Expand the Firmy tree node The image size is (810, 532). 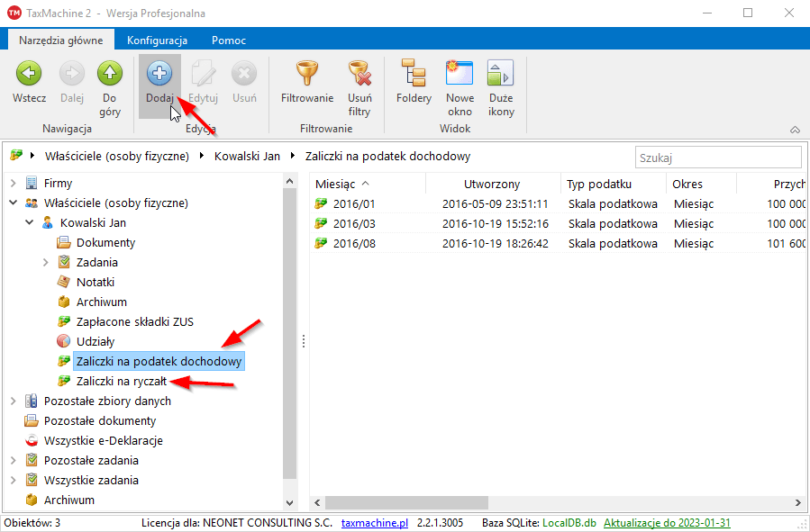[x=14, y=184]
